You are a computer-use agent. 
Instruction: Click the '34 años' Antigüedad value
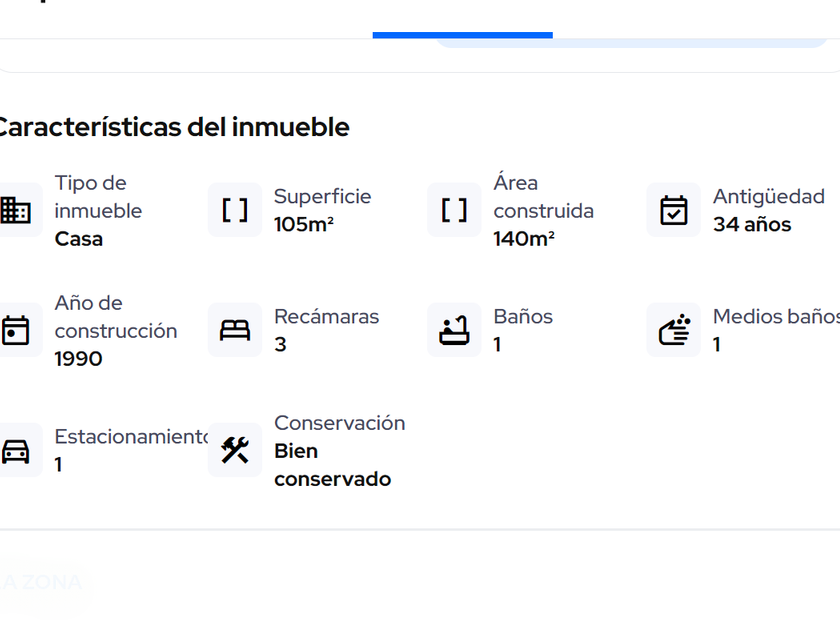pos(752,225)
